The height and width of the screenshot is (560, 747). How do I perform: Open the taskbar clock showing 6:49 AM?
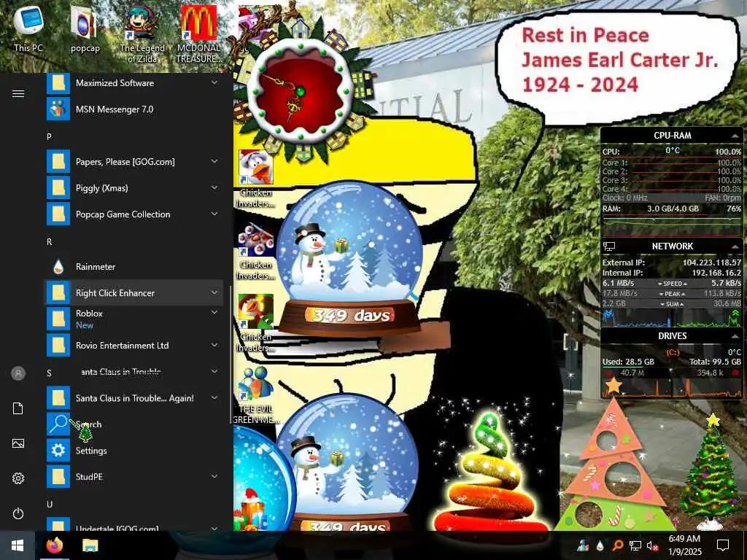684,545
